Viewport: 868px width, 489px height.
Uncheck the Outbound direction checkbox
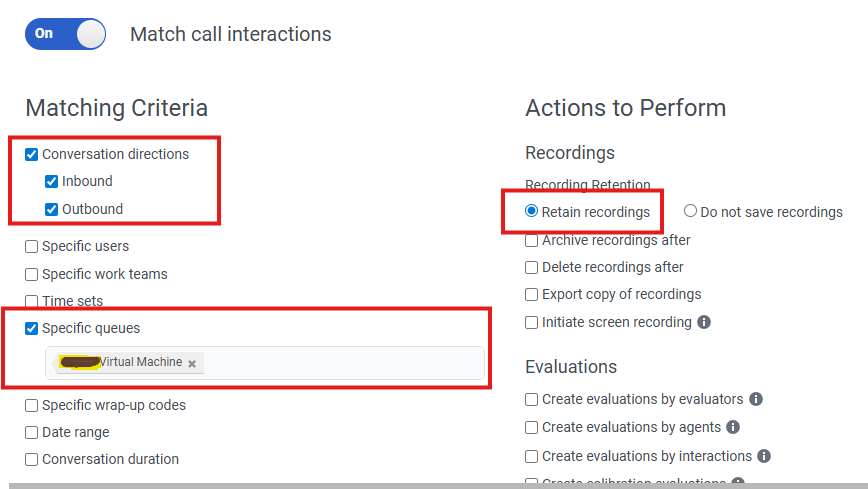pos(52,210)
